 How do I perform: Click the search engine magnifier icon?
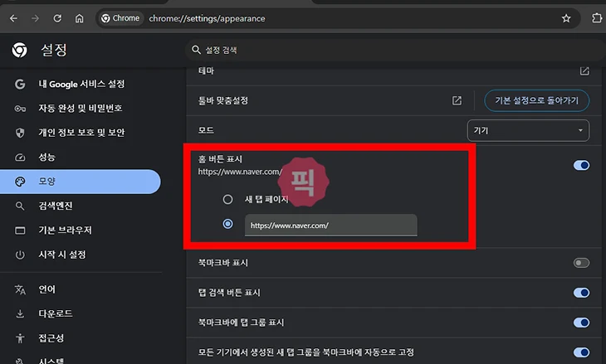[x=20, y=206]
